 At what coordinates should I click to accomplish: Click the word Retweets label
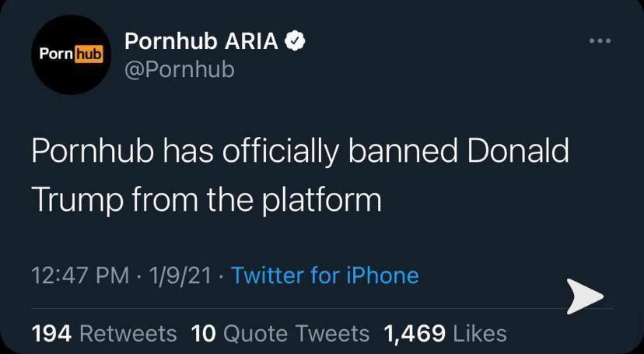click(128, 334)
